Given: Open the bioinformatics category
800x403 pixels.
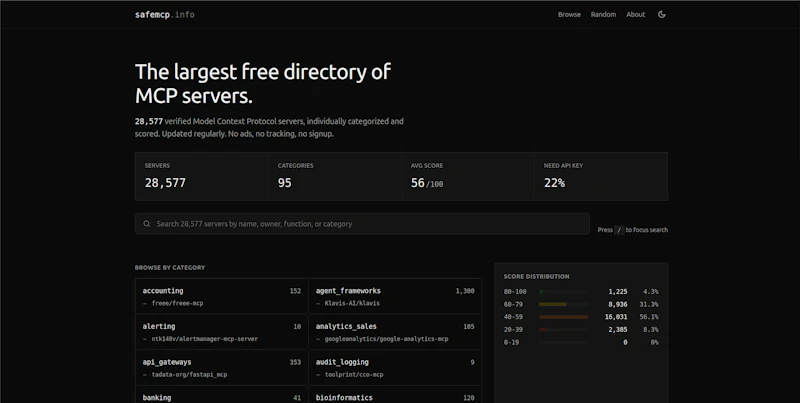Looking at the screenshot, I should 395,394.
